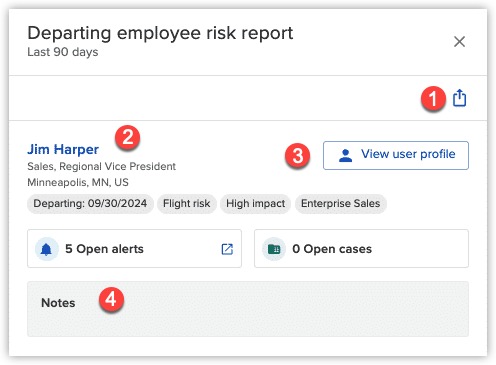Select the 5 Open alerts card text
Screen dimensions: 496x365
(x=104, y=249)
